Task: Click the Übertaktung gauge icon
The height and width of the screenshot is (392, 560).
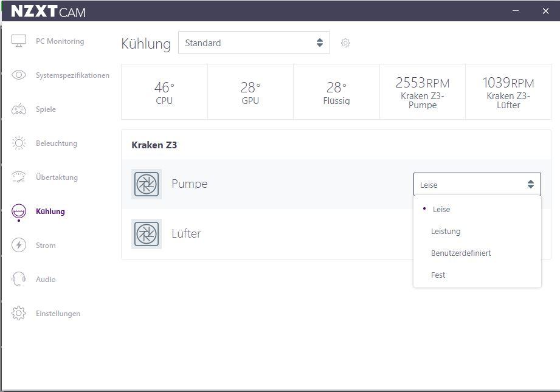Action: pos(19,177)
